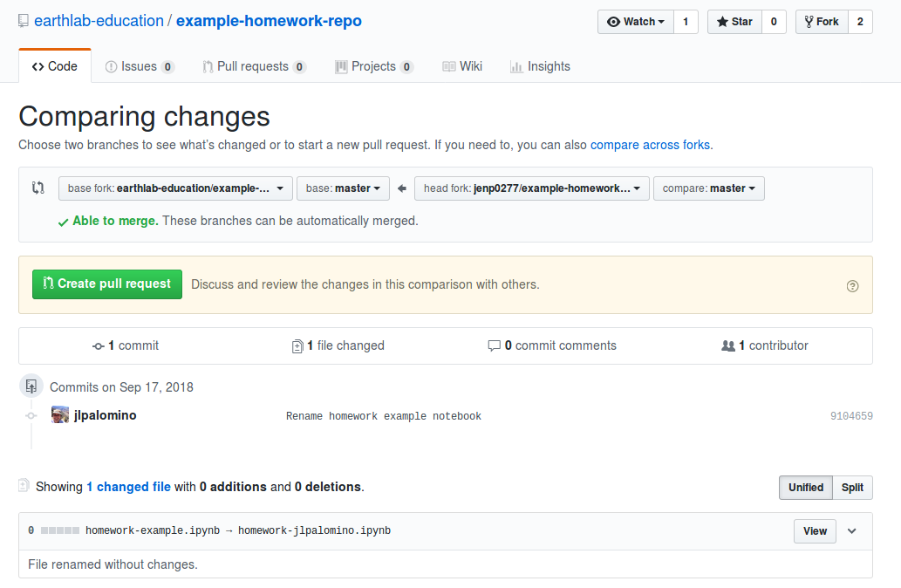Click the repository book icon beside earthlab-education
The height and width of the screenshot is (588, 901).
click(x=23, y=21)
